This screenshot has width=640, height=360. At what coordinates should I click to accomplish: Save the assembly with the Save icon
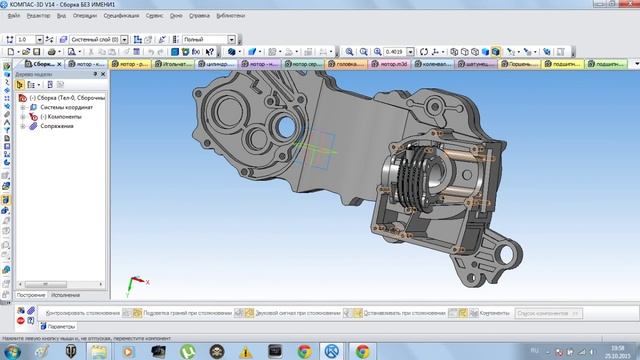tap(37, 52)
